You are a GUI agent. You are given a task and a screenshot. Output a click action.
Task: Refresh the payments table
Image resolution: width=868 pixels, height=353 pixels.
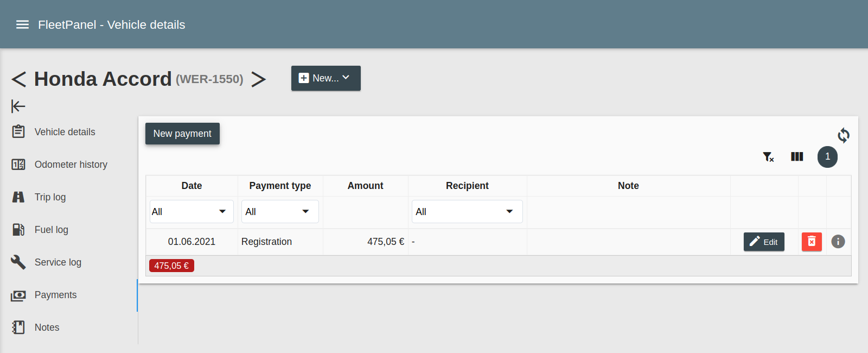(x=843, y=135)
